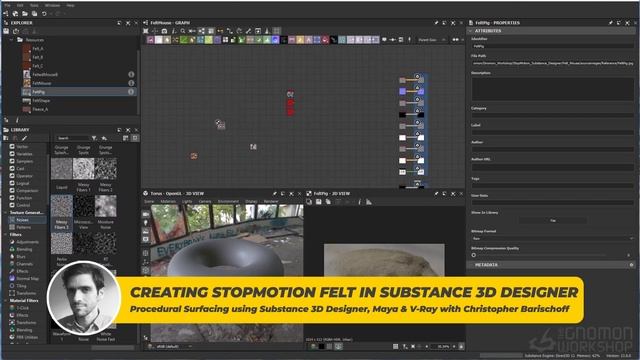The image size is (640, 360).
Task: Select Adjustments under Filters in Library
Action: [27, 242]
